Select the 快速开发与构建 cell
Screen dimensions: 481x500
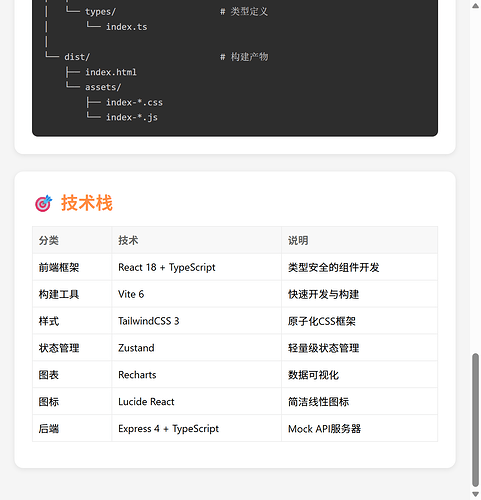coord(360,294)
